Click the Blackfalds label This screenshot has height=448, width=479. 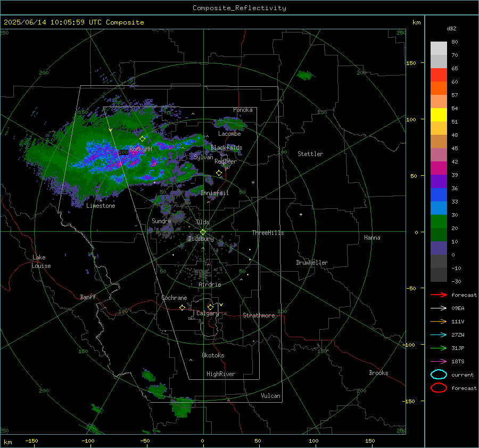pyautogui.click(x=226, y=148)
